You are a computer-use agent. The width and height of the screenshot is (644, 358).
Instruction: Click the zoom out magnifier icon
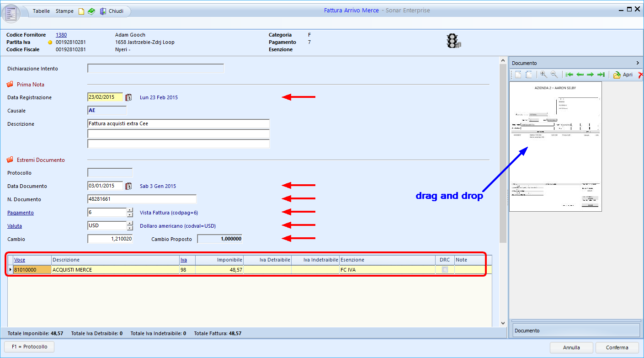[554, 75]
